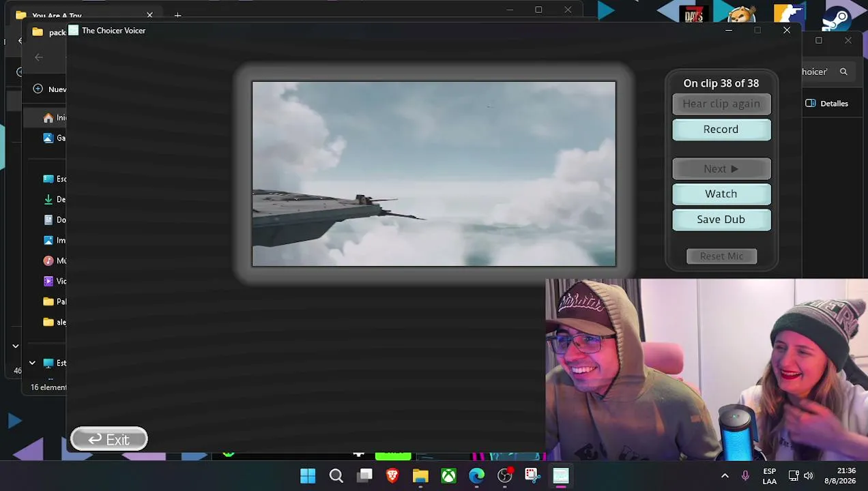Image resolution: width=868 pixels, height=491 pixels.
Task: Select The Choicer Voicer taskbar icon
Action: [x=561, y=476]
